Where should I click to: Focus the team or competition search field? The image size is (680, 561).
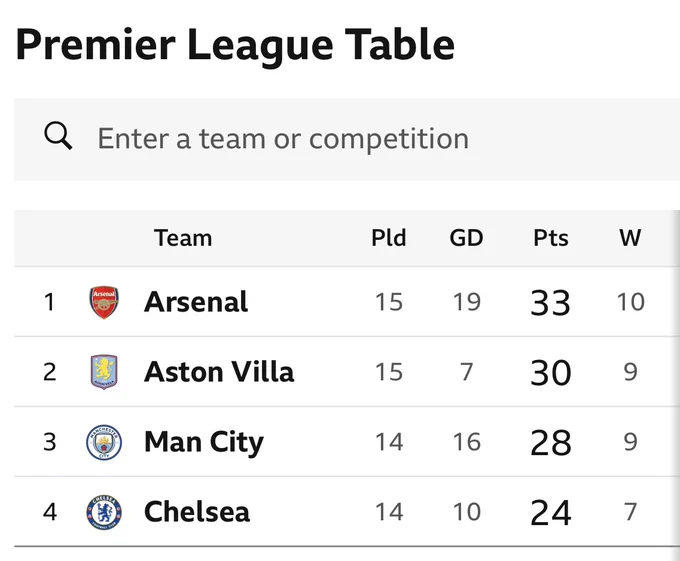click(x=347, y=139)
